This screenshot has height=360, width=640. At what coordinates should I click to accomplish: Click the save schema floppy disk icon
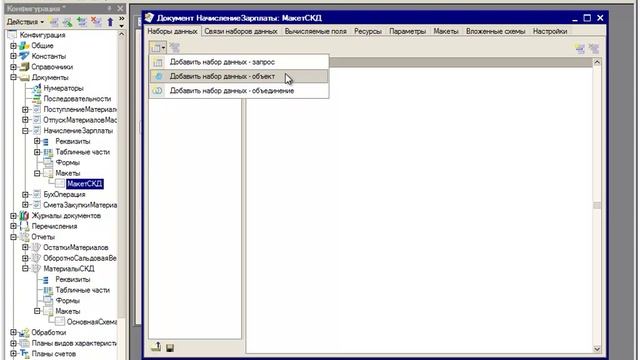pyautogui.click(x=170, y=348)
